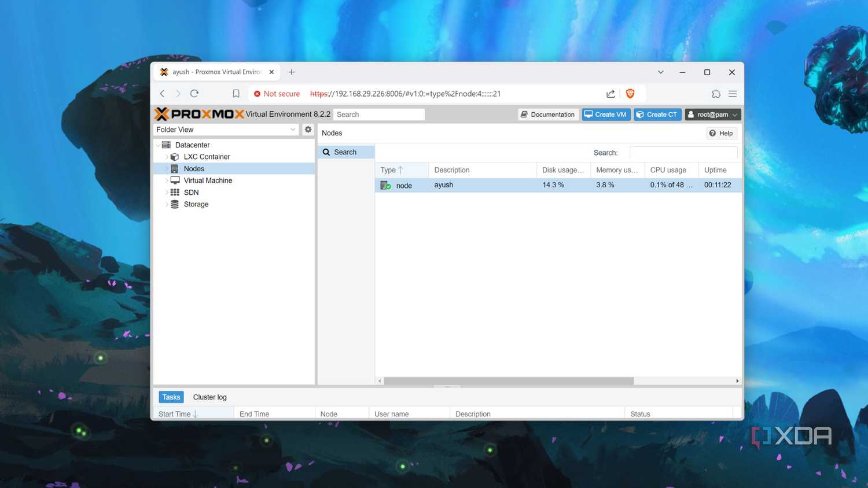
Task: Go forward in browser history
Action: tap(178, 94)
